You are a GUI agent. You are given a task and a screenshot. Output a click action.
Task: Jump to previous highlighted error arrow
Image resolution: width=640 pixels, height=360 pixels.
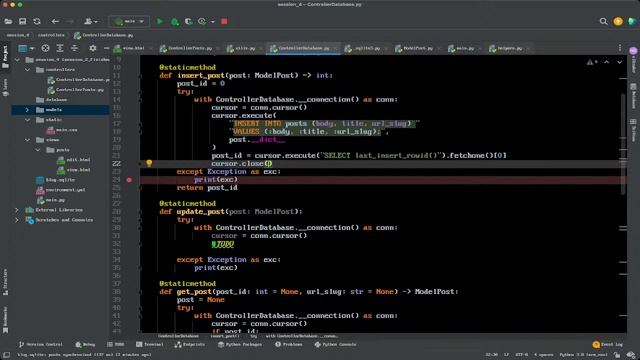point(607,62)
